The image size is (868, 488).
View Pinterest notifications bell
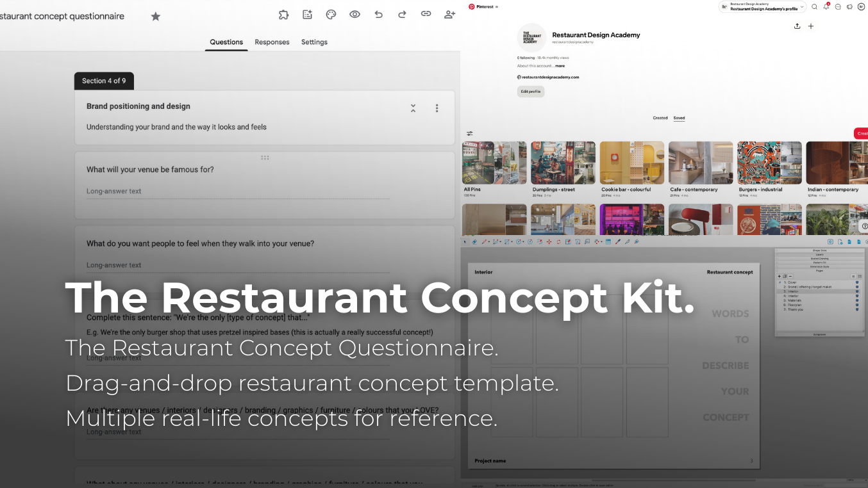pyautogui.click(x=826, y=6)
